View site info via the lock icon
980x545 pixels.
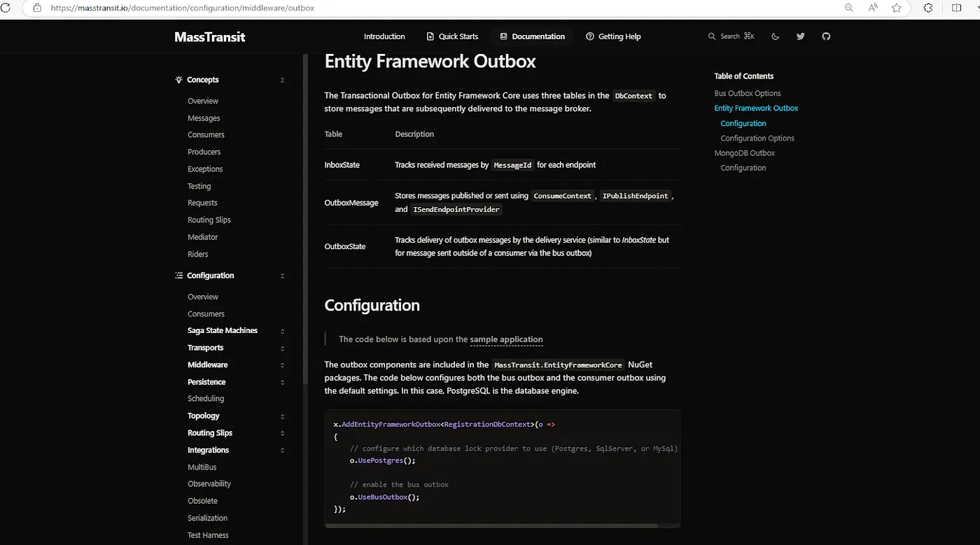pos(37,8)
